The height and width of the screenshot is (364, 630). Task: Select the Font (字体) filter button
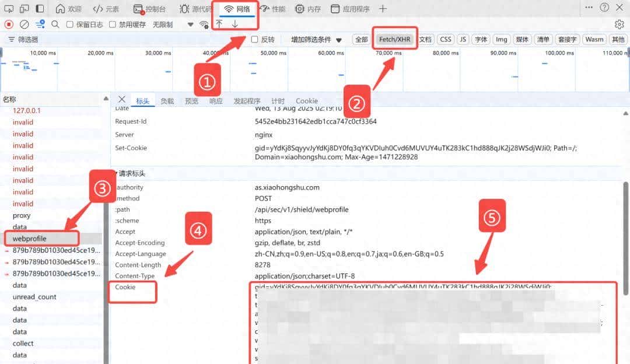[481, 39]
